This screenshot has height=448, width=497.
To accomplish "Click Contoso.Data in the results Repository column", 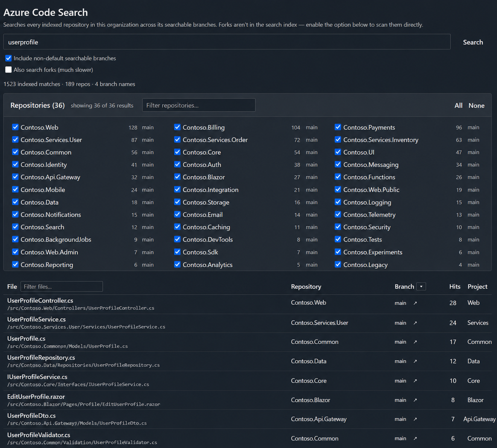I will click(309, 361).
